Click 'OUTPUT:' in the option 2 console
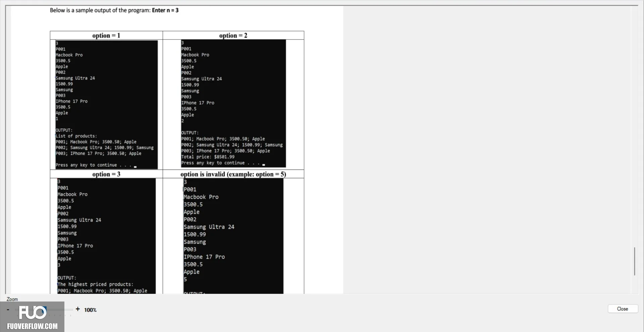644x332 pixels. 190,133
